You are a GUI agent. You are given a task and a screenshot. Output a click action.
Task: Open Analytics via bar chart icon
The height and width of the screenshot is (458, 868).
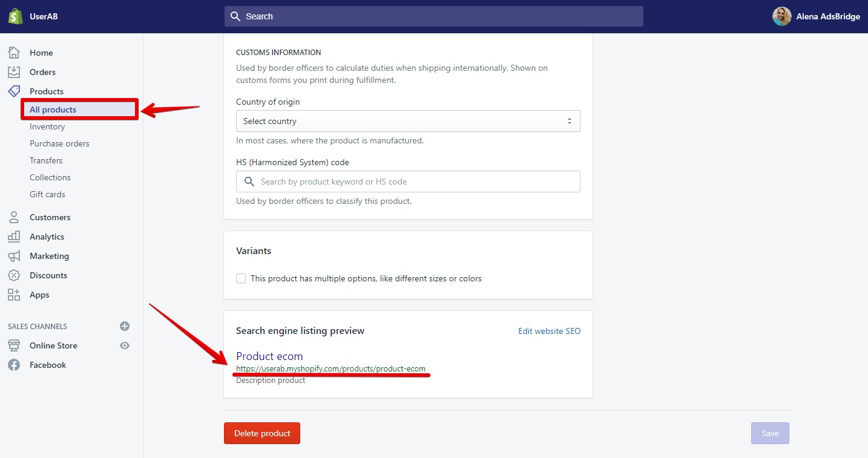tap(14, 237)
